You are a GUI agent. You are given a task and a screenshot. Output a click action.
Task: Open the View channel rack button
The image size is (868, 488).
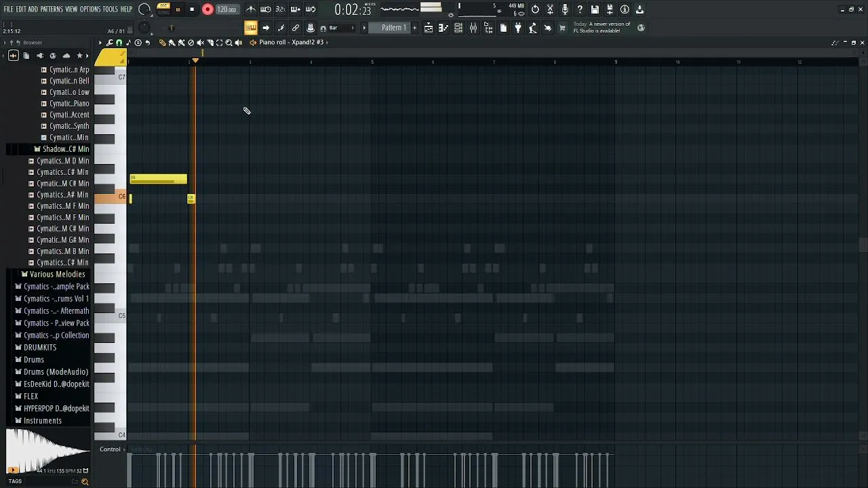[458, 28]
